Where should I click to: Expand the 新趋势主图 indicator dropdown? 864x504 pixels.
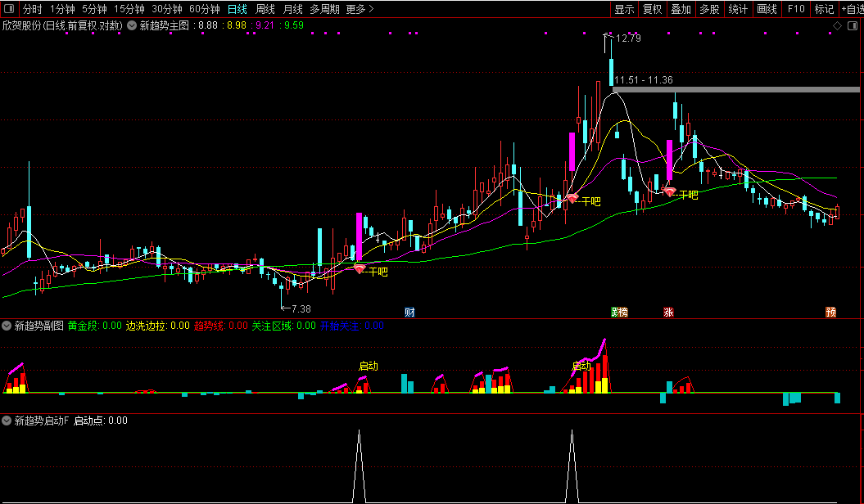pos(132,25)
